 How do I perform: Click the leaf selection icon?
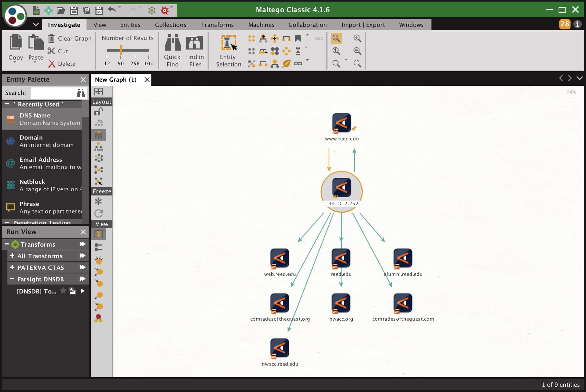(286, 63)
